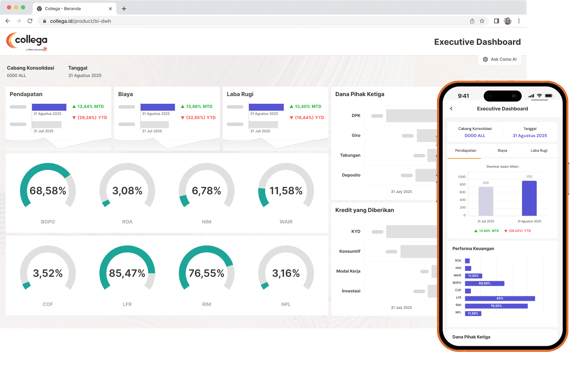Open the browser profile avatar
The width and height of the screenshot is (584, 392).
click(x=508, y=21)
